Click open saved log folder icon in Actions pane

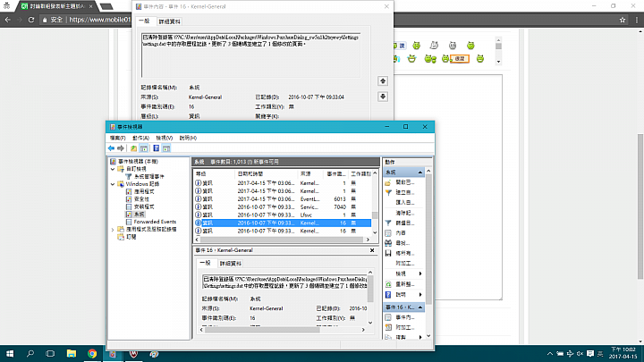click(x=388, y=182)
